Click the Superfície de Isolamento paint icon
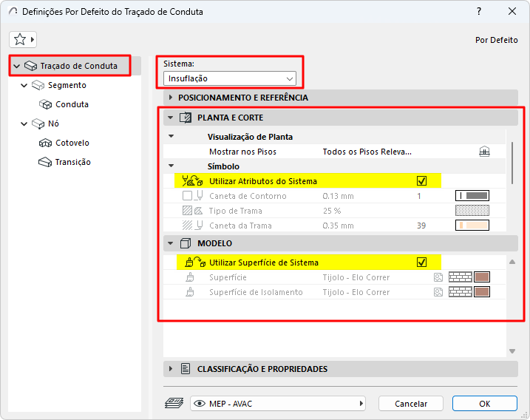Screen dimensions: 530x420 point(190,292)
